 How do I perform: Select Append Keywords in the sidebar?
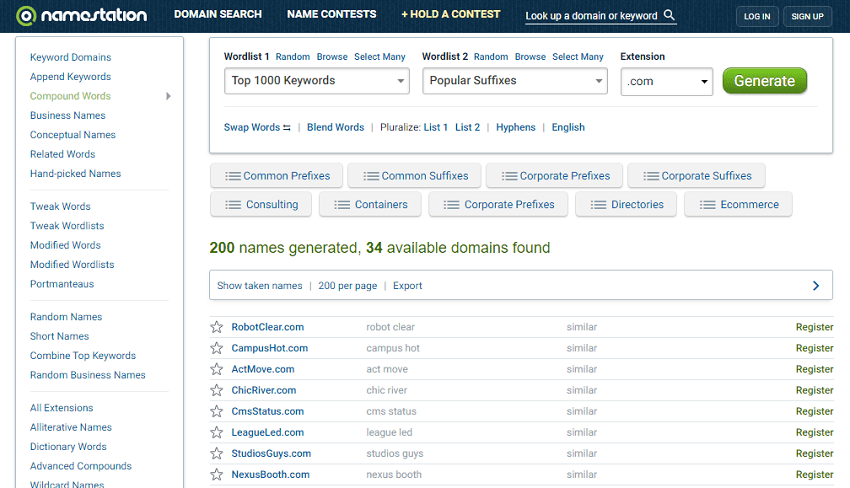[x=70, y=77]
